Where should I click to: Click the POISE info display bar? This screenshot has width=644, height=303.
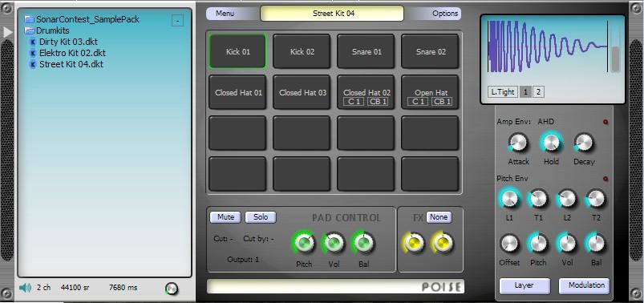click(x=335, y=286)
